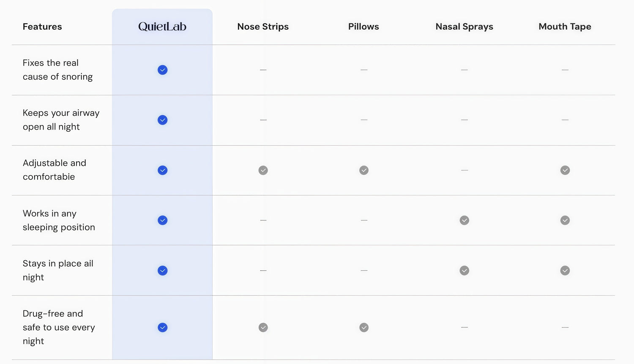Click the QuietLab logo in the header

(162, 27)
